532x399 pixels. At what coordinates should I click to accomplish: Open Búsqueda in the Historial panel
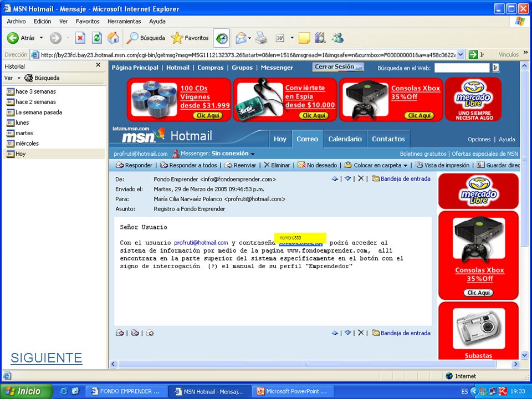[x=42, y=78]
